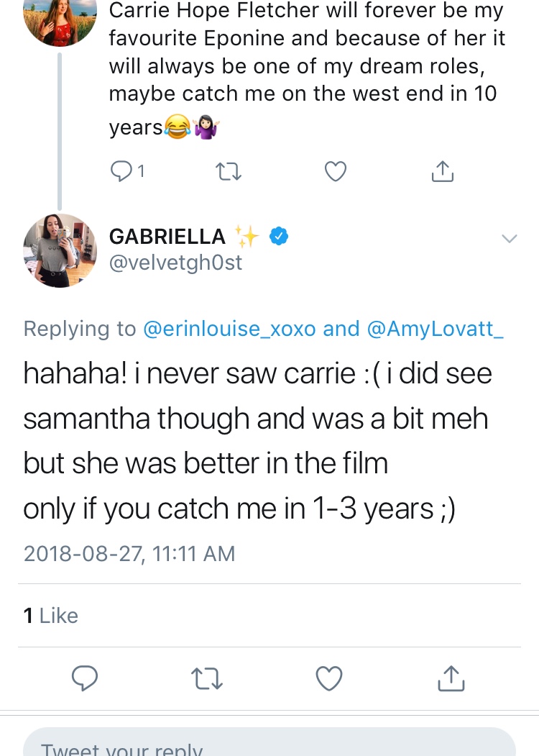Open the @erinlouise_xoxo profile link
539x756 pixels.
point(229,329)
